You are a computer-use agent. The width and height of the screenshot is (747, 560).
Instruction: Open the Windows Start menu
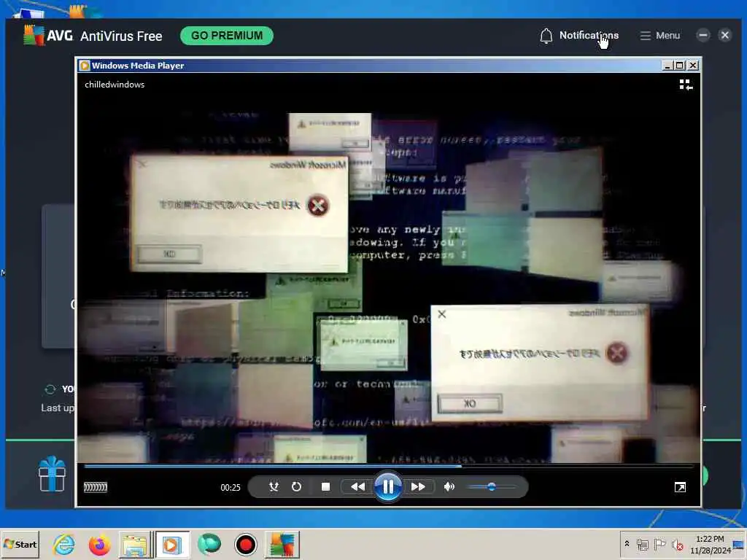(x=20, y=544)
